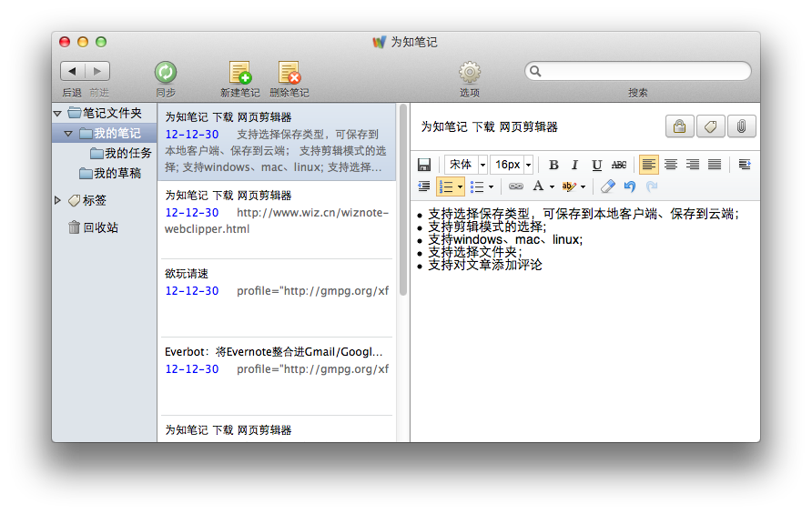
Task: Click the green zoom window button
Action: tap(101, 42)
